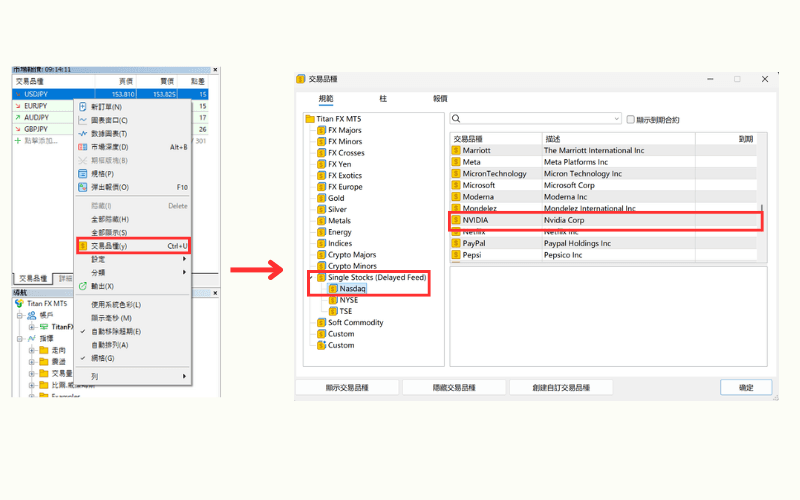Screen dimensions: 800x500
Task: Select TSE tree item
Action: [x=346, y=311]
